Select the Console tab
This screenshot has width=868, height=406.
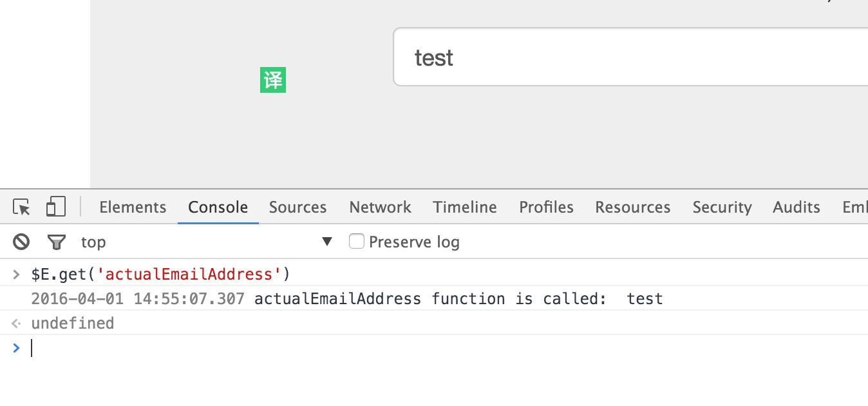click(x=218, y=207)
